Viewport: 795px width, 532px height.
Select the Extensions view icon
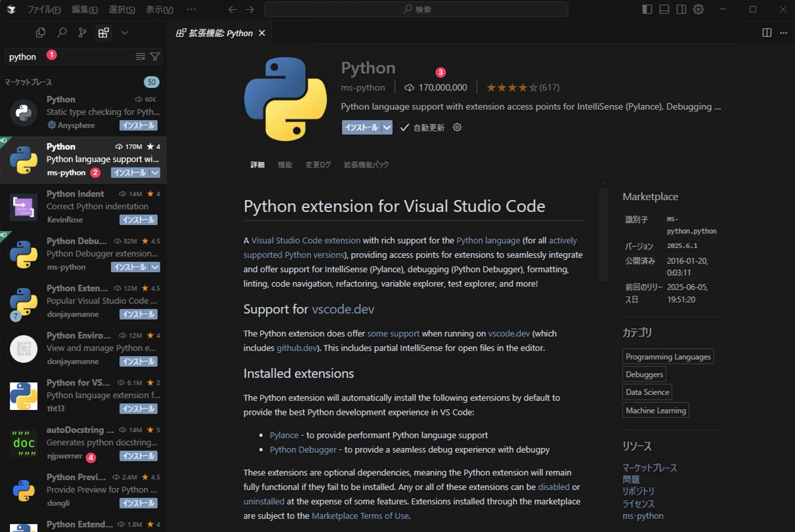point(103,32)
